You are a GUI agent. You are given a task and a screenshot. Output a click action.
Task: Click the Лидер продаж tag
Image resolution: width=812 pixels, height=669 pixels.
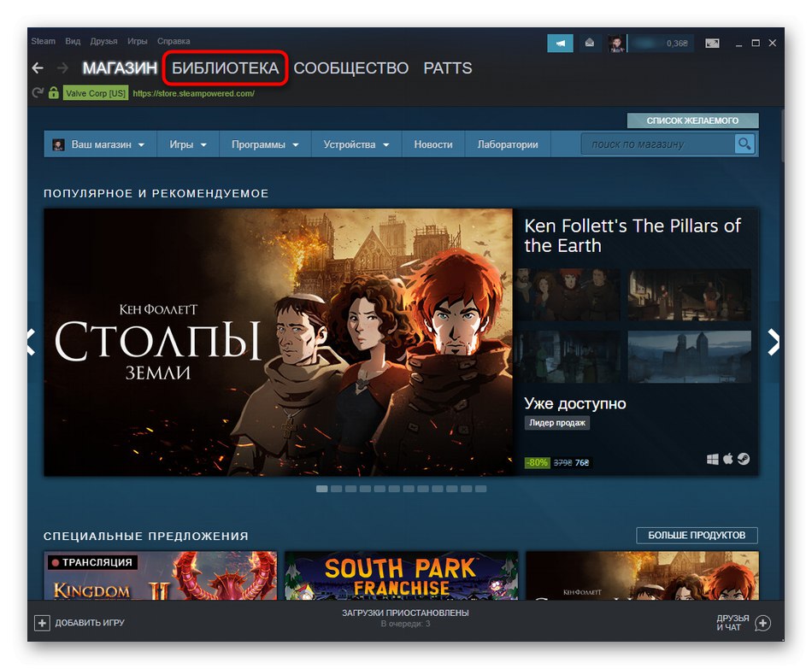tap(557, 423)
